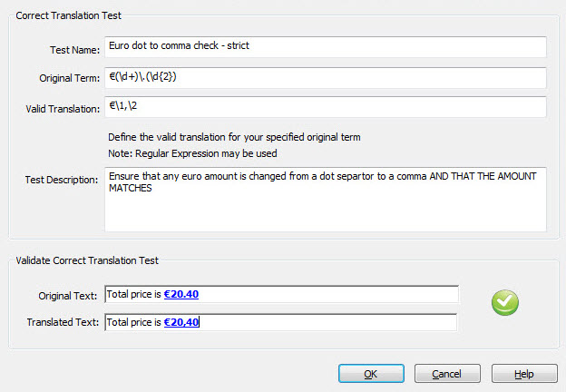Image resolution: width=566 pixels, height=392 pixels.
Task: Click 'Total price is' in Original Text box
Action: pyautogui.click(x=134, y=294)
